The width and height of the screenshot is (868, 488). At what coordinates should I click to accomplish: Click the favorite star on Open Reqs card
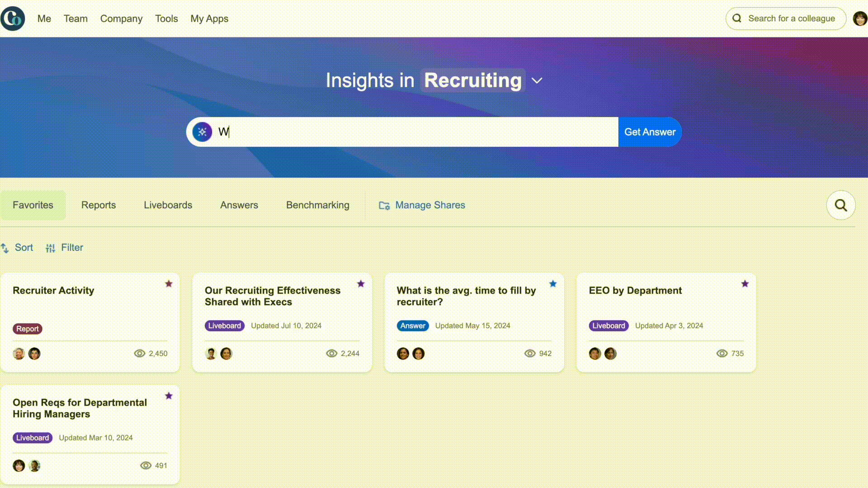(169, 396)
